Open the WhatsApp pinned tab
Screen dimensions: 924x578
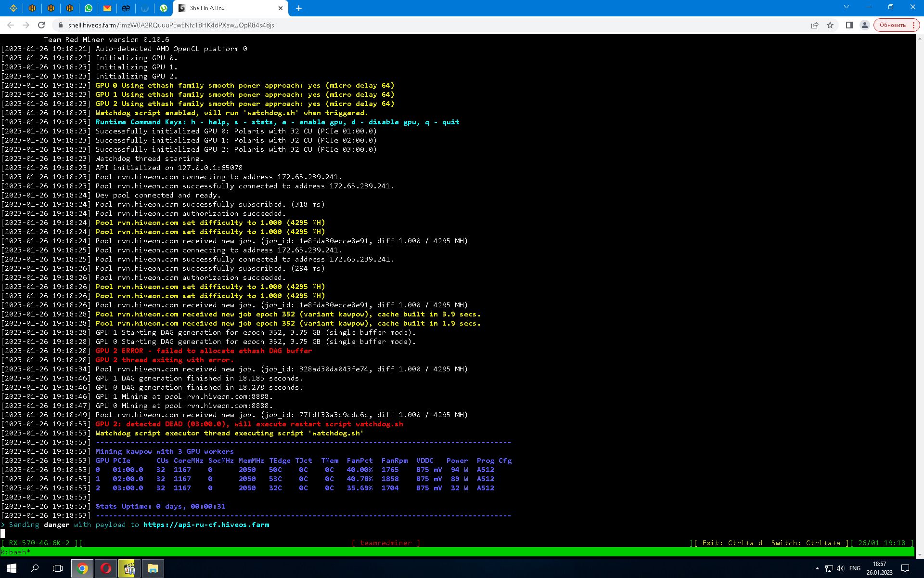89,8
